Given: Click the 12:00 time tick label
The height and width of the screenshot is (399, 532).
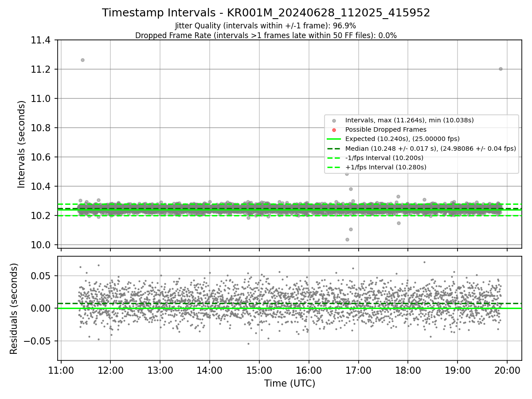Looking at the screenshot, I should click(110, 370).
